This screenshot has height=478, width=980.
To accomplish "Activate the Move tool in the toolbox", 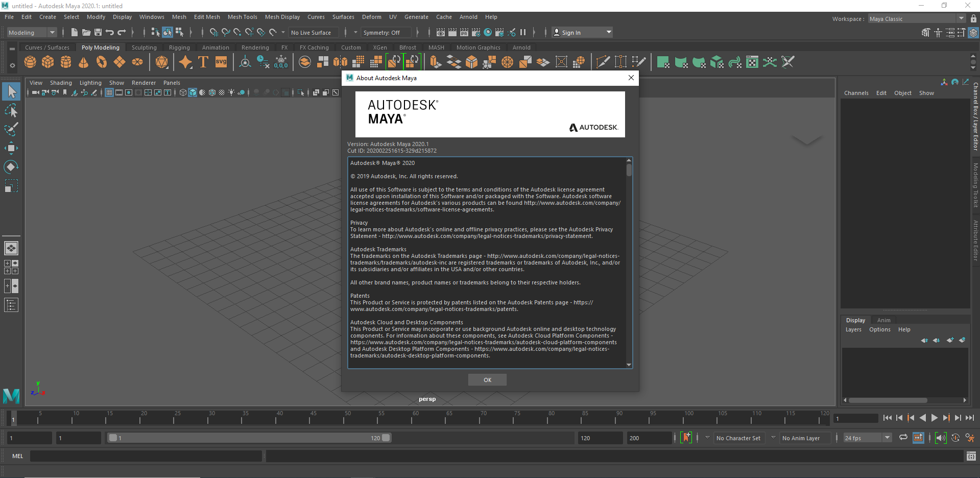I will click(11, 148).
